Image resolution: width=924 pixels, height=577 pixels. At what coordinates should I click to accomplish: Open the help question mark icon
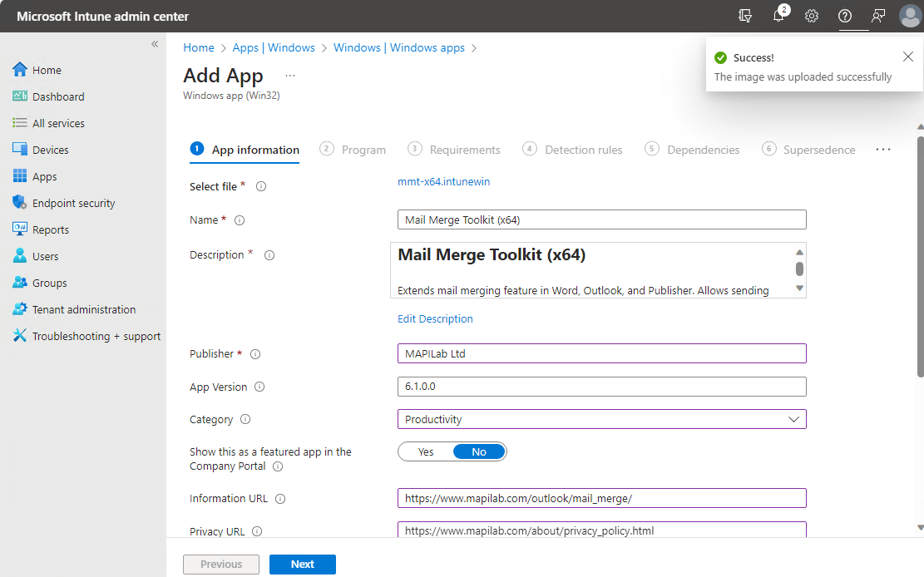point(845,16)
